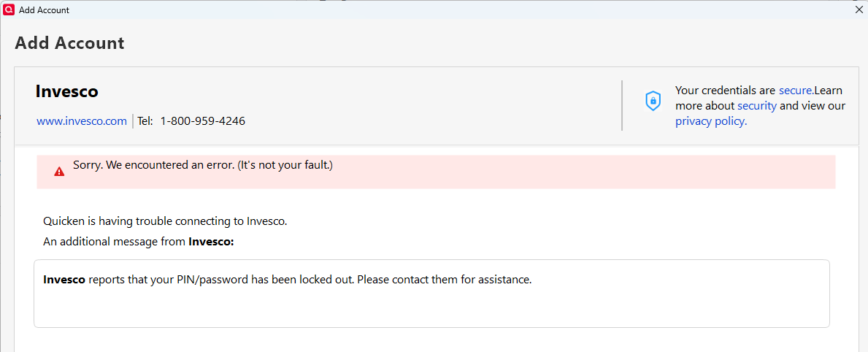This screenshot has height=352, width=868.
Task: Click "Quicken is having trouble connecting" text
Action: (x=165, y=221)
